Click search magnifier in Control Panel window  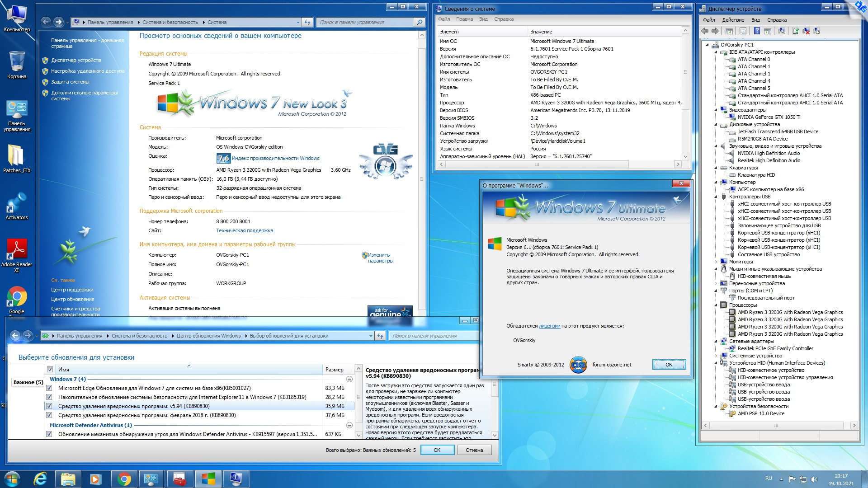point(420,22)
